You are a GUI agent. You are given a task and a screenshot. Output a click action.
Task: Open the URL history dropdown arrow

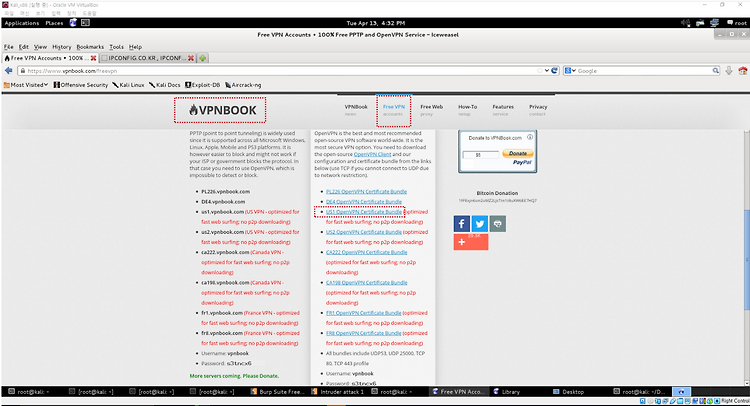tap(547, 71)
